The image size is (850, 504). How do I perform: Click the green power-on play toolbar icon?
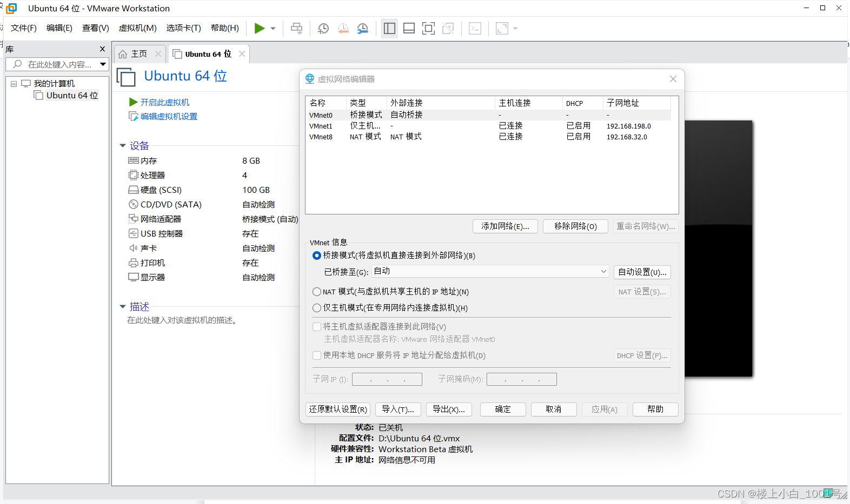(x=260, y=28)
